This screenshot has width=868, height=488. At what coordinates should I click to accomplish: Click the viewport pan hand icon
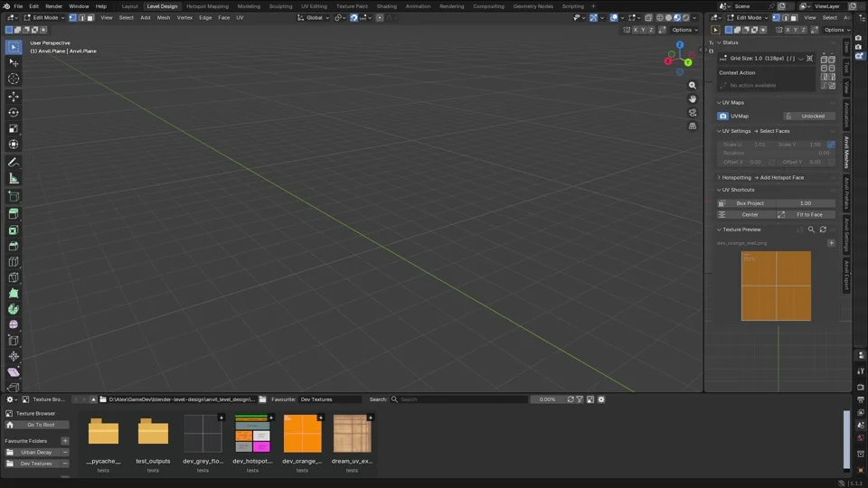[692, 99]
